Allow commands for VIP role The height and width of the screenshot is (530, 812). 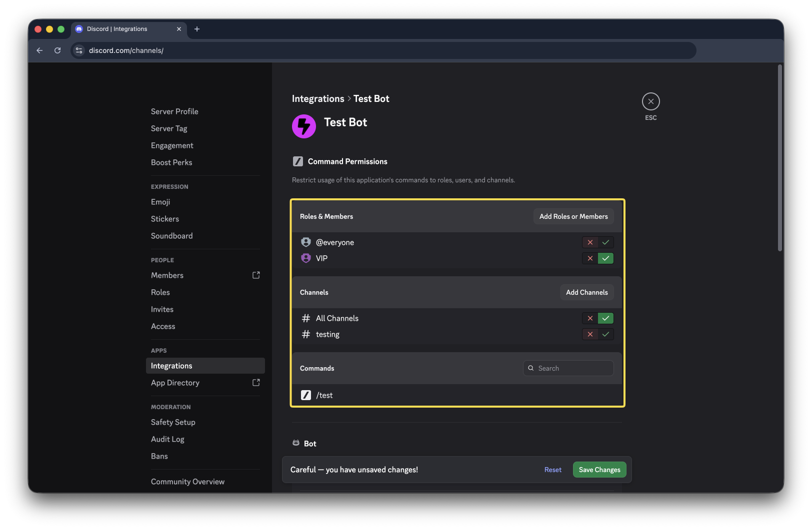point(605,258)
